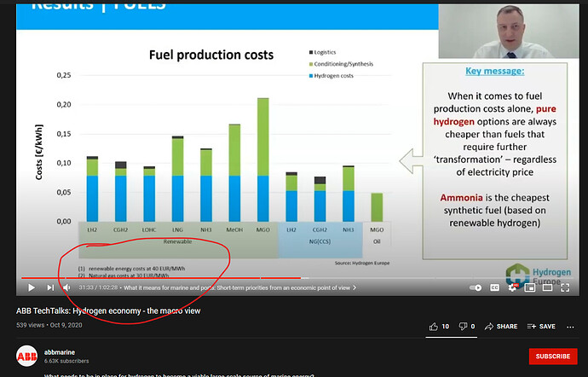This screenshot has height=377, width=588.
Task: Open the chapter title chevron
Action: 355,288
